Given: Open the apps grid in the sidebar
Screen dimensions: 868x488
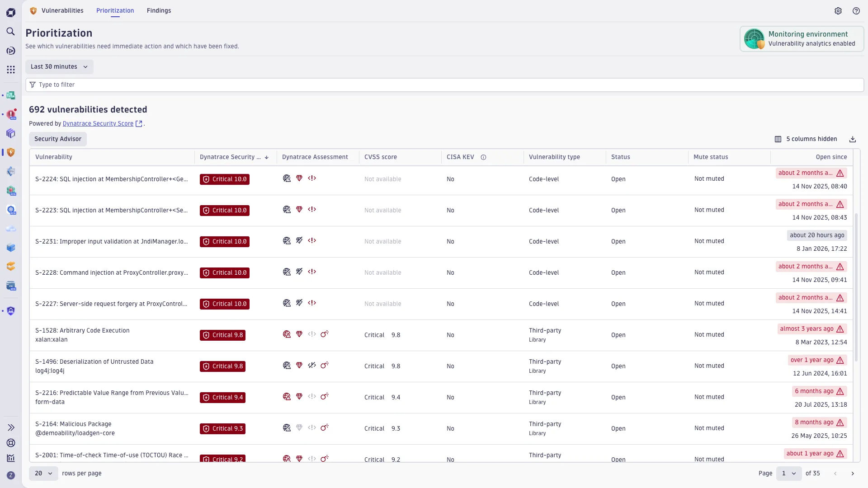Looking at the screenshot, I should [x=11, y=69].
